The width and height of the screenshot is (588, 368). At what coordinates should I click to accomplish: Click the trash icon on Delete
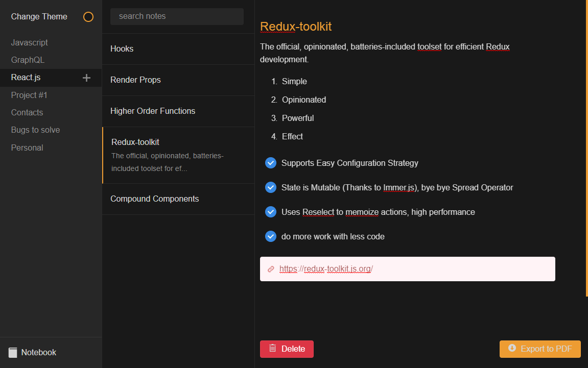[x=273, y=348]
